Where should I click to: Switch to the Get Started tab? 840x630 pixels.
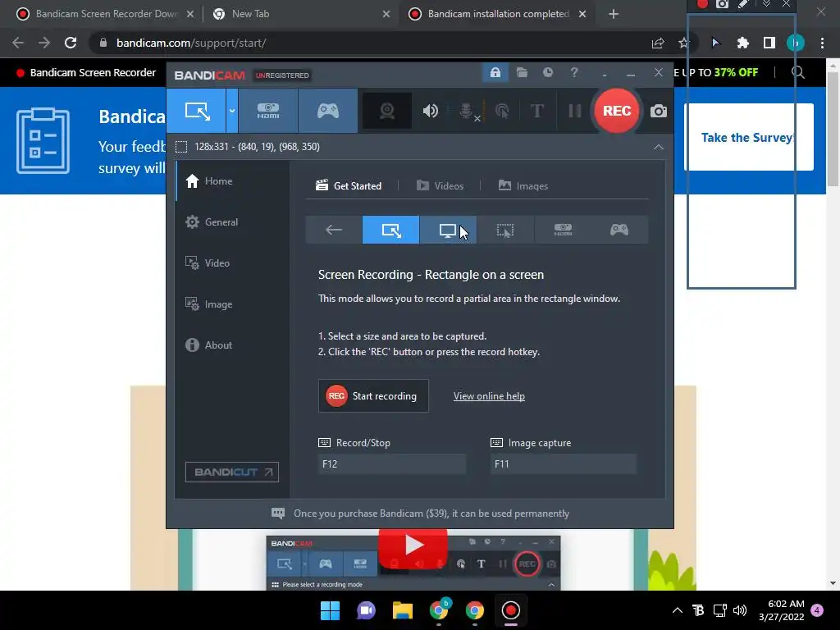349,186
